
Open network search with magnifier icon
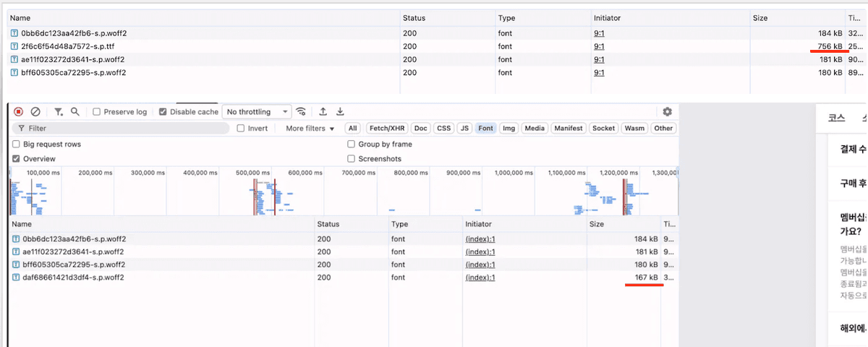(x=75, y=112)
